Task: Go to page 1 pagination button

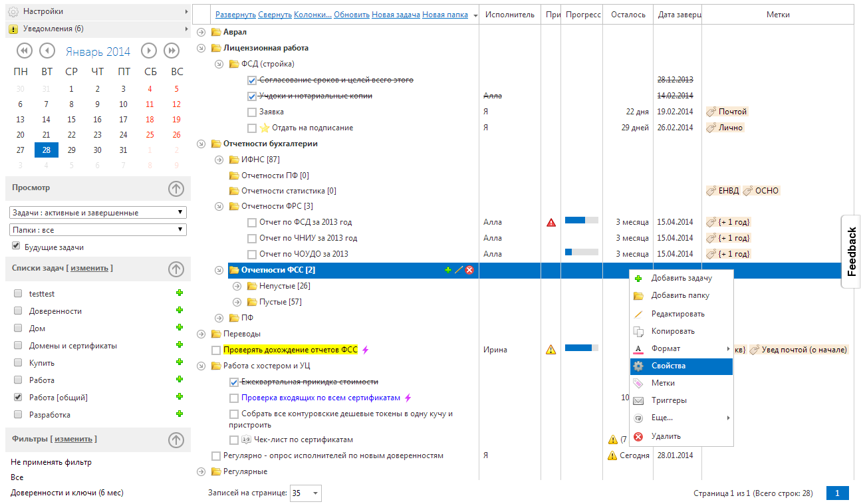Action: (838, 493)
